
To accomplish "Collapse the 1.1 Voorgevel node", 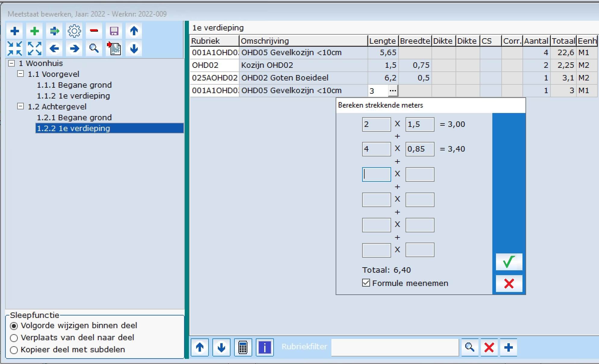I will point(20,74).
